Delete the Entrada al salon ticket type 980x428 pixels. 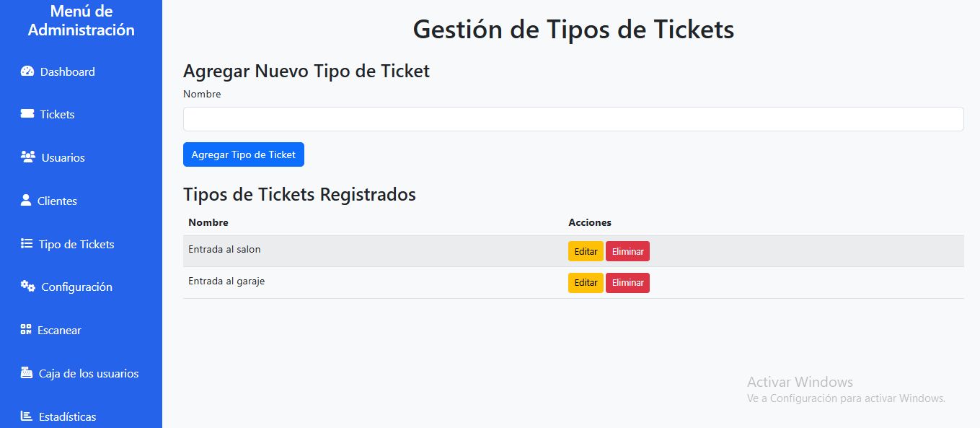(627, 251)
